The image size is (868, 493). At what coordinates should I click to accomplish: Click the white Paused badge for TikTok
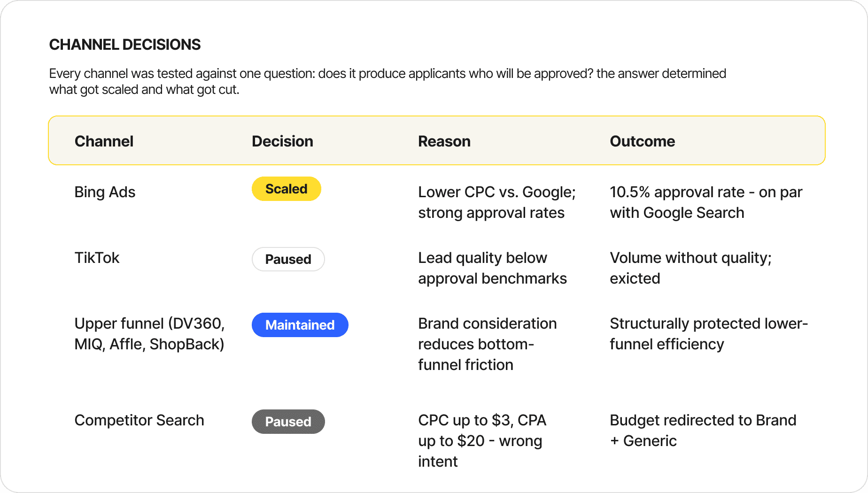click(x=288, y=259)
